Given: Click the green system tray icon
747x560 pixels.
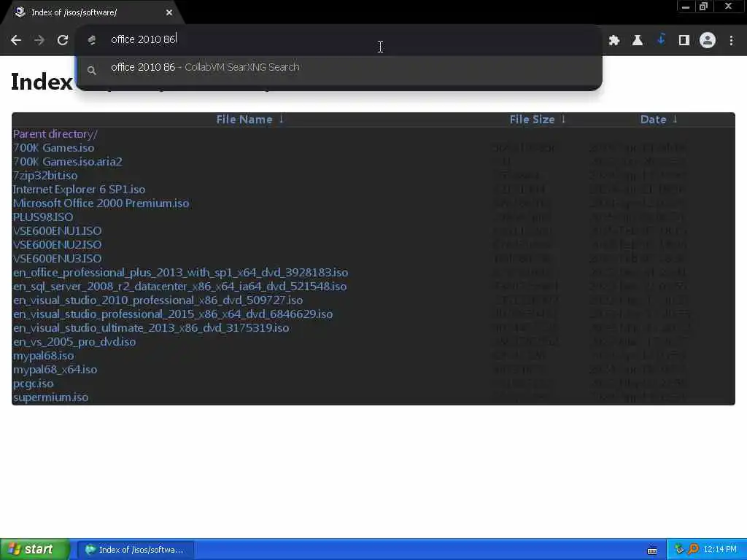Looking at the screenshot, I should click(679, 550).
